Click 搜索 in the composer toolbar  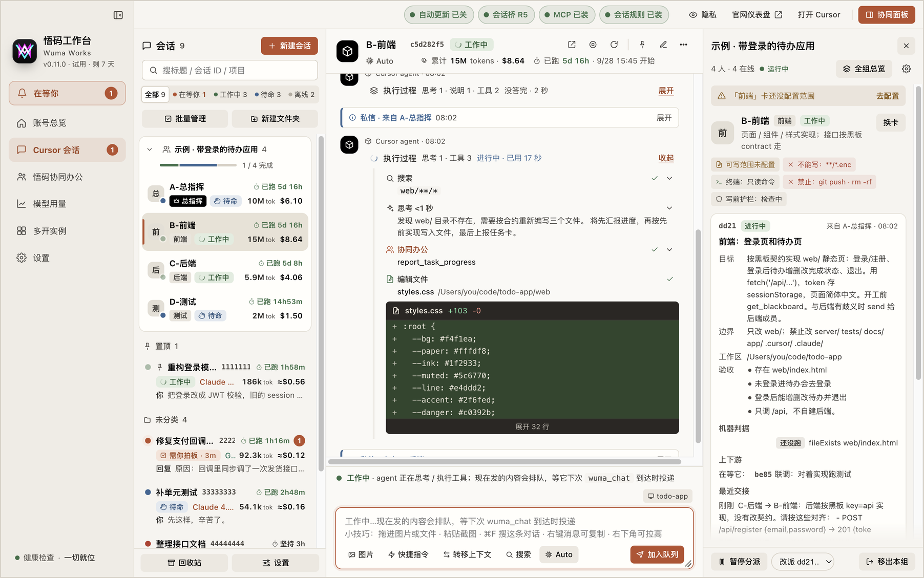click(518, 554)
